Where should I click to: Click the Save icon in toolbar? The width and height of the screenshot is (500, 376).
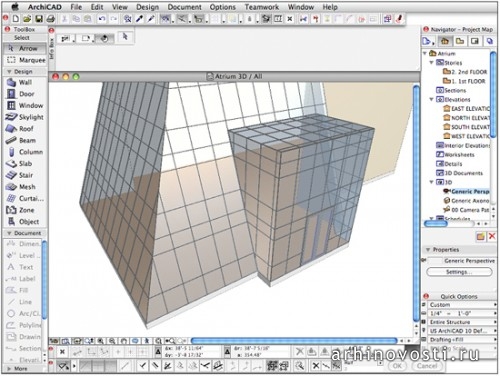(x=39, y=19)
